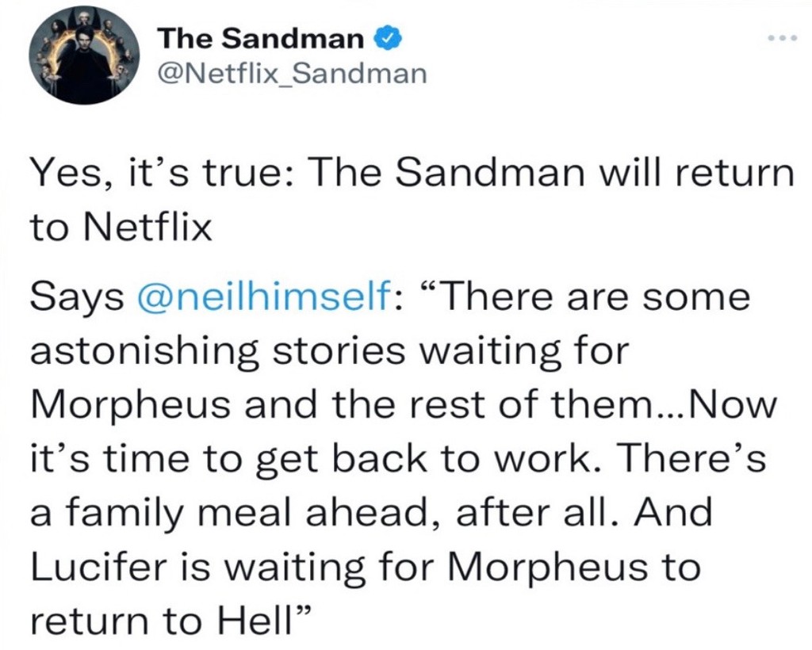Open the three-dot more options menu
Image resolution: width=812 pixels, height=650 pixels.
pos(781,39)
